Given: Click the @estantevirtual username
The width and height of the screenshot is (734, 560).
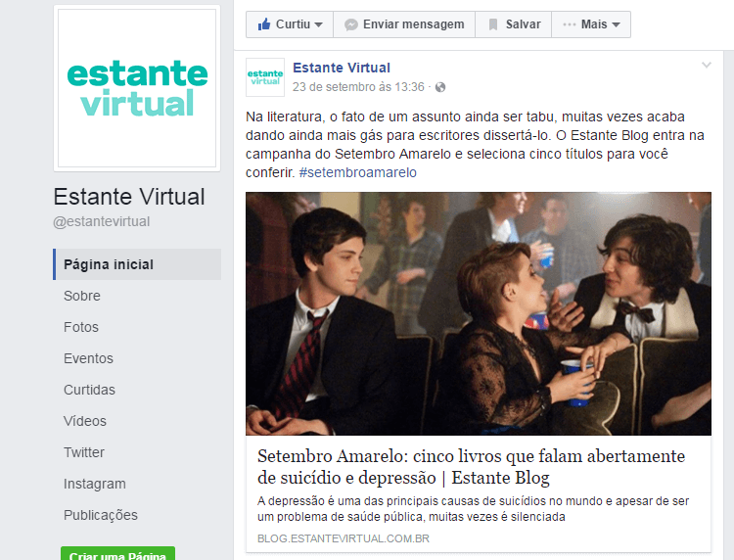Looking at the screenshot, I should 102,221.
